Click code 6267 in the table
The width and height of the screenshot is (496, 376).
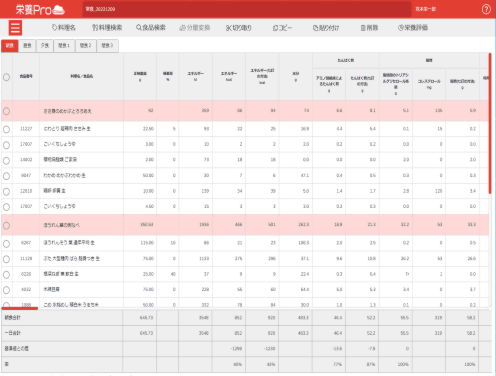click(26, 243)
